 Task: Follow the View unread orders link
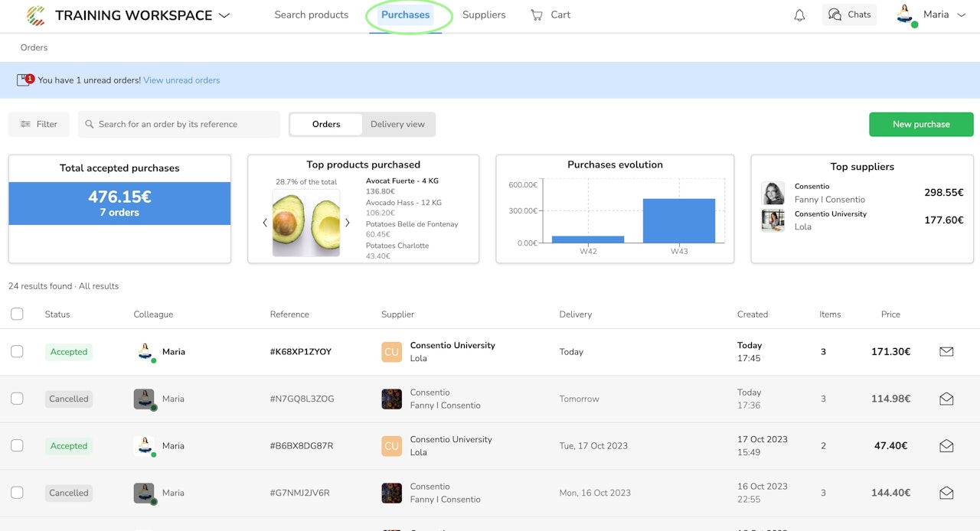coord(181,80)
